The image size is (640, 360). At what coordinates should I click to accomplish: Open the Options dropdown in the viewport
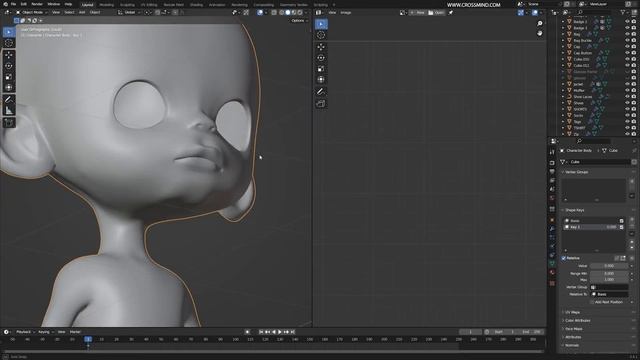299,20
